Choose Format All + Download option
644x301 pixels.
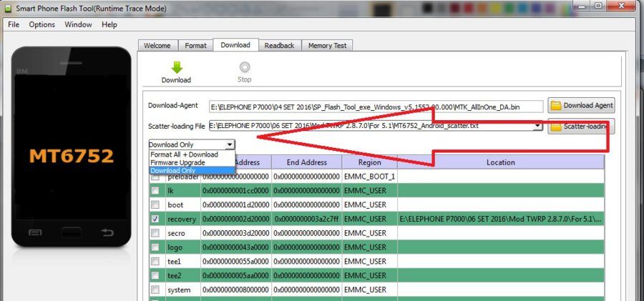tap(192, 154)
